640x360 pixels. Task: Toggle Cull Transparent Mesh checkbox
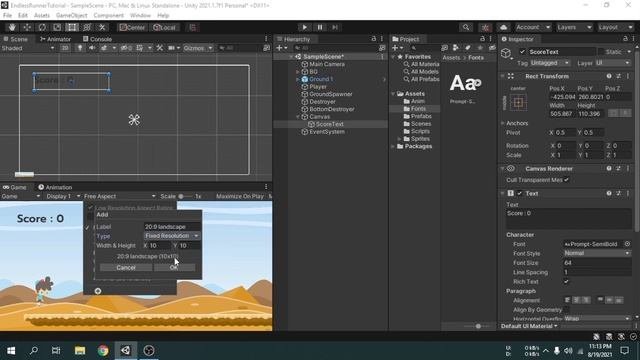[567, 180]
